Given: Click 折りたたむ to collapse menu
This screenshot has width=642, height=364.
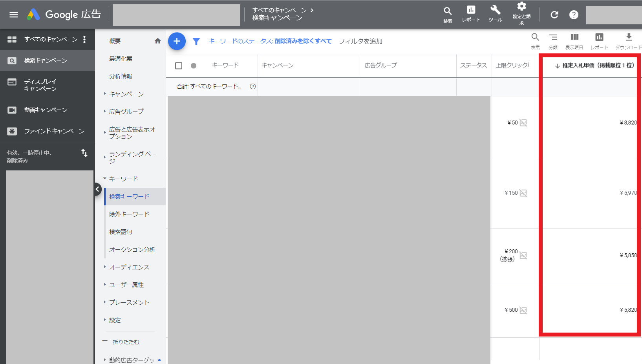Looking at the screenshot, I should pos(126,342).
